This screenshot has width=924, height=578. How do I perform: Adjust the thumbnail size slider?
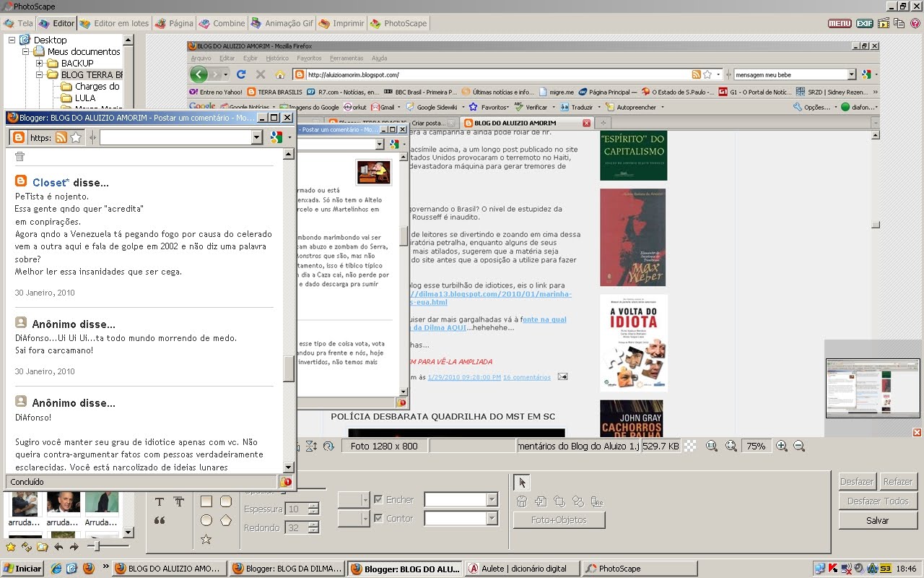(97, 545)
